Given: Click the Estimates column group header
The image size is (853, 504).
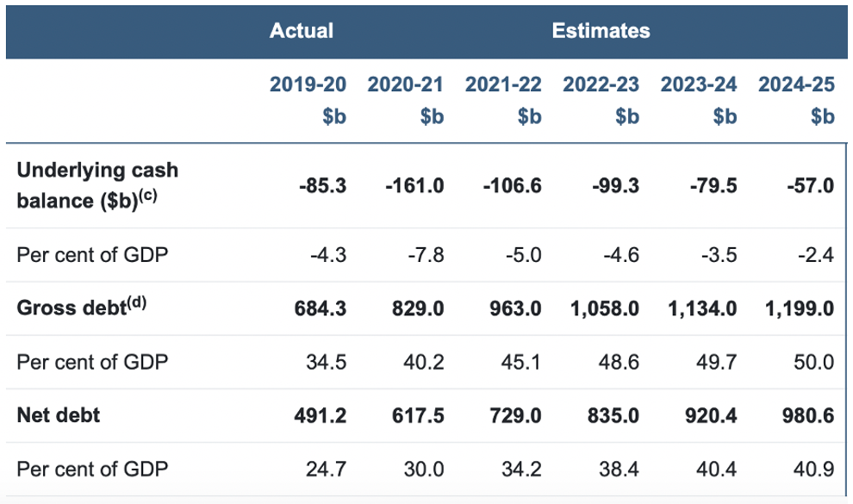Looking at the screenshot, I should (x=601, y=30).
